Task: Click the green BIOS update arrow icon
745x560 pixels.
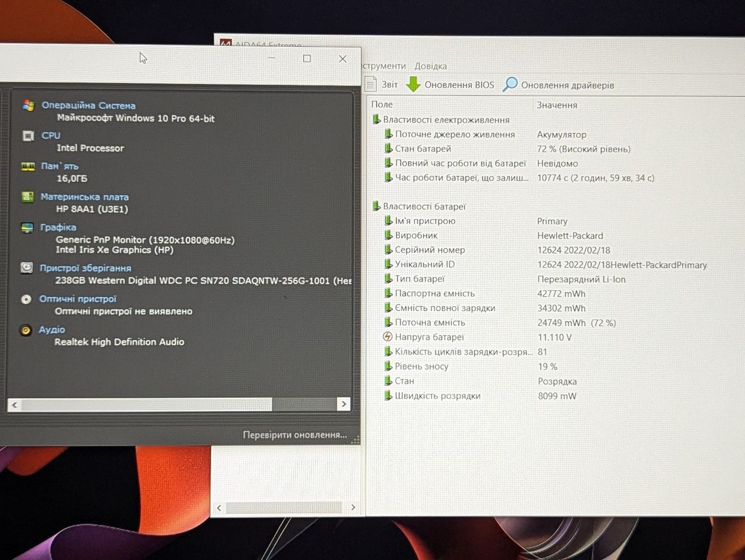Action: [x=413, y=84]
